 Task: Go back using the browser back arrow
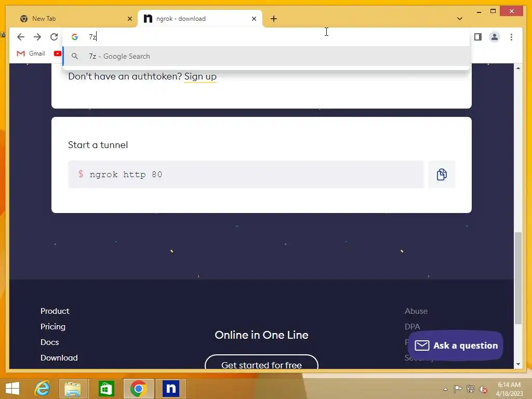tap(21, 37)
